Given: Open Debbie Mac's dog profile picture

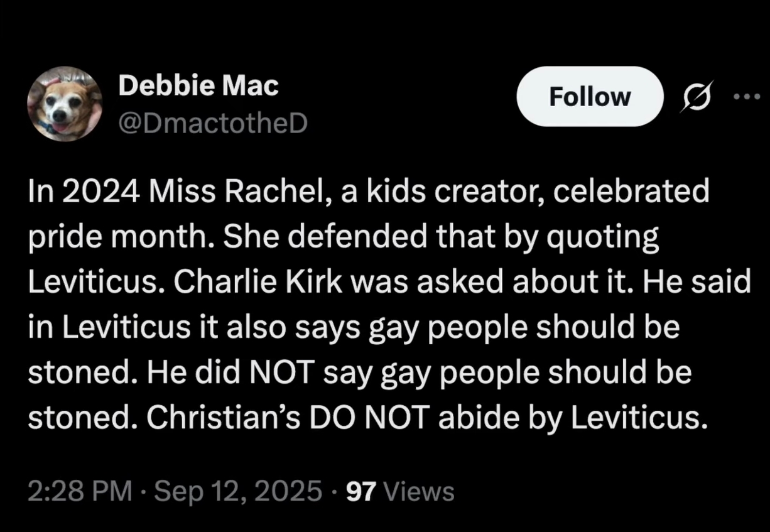Looking at the screenshot, I should [x=65, y=104].
